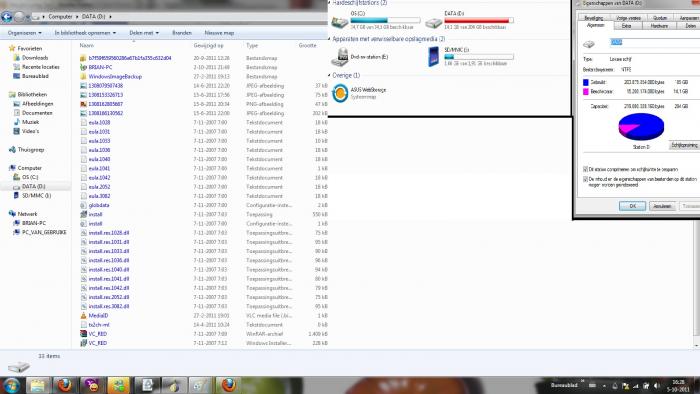
Task: Select the MediaID VLC media file
Action: click(98, 315)
